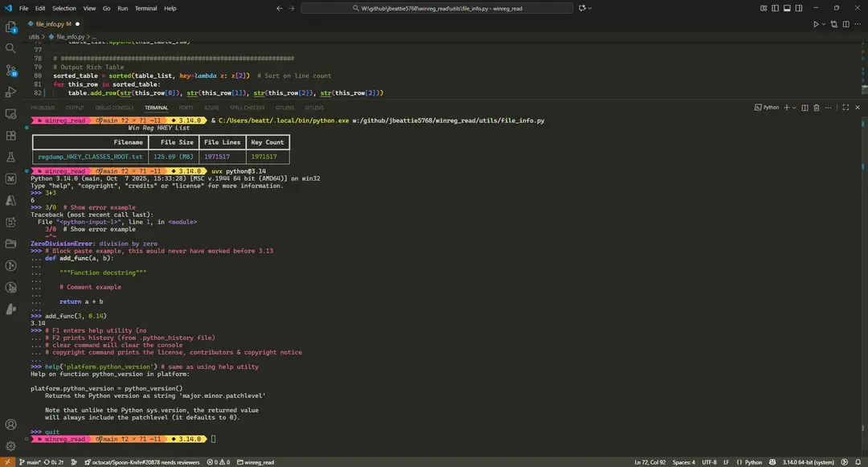Open the Run and Debug view
The height and width of the screenshot is (467, 868).
point(10,92)
